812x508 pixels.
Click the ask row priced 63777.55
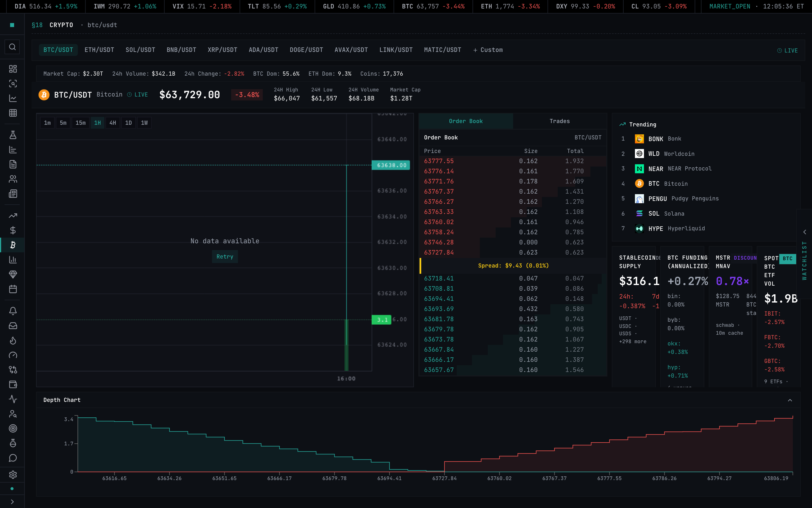[513, 161]
